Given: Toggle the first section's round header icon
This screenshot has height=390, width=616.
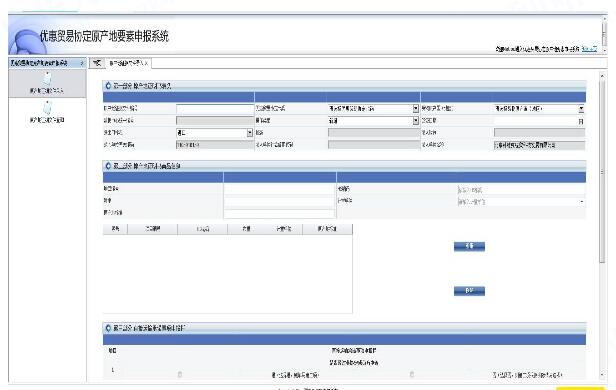Looking at the screenshot, I should 108,86.
